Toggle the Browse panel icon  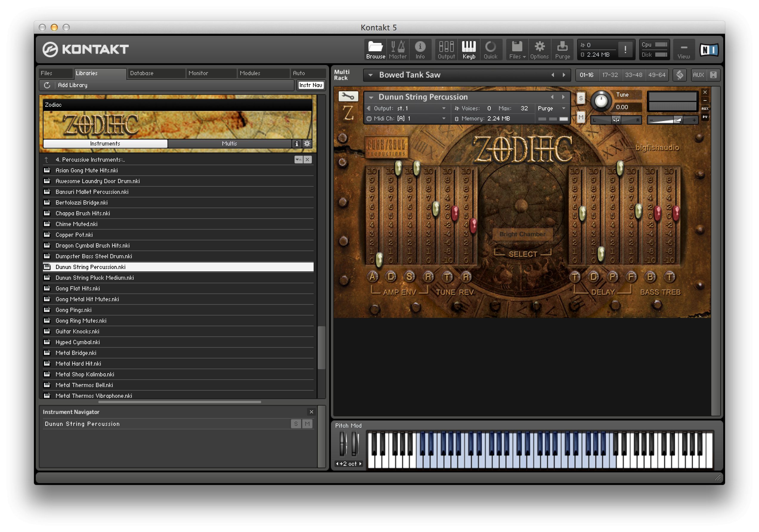(375, 50)
